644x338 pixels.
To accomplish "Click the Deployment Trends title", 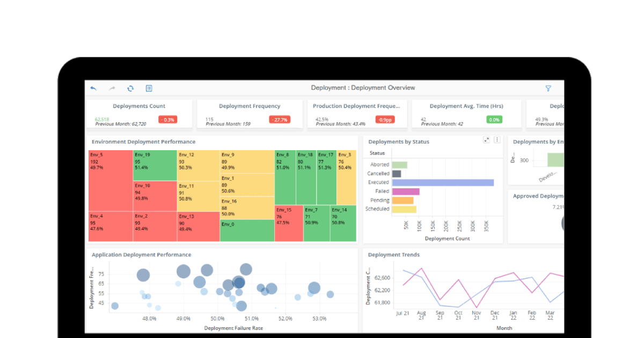I will [x=394, y=255].
